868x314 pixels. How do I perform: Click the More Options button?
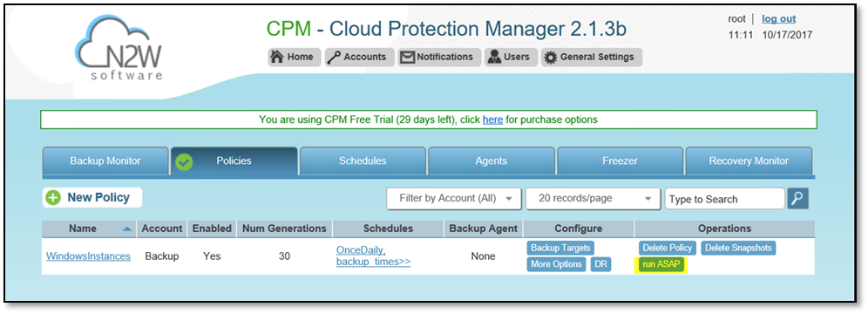point(556,264)
